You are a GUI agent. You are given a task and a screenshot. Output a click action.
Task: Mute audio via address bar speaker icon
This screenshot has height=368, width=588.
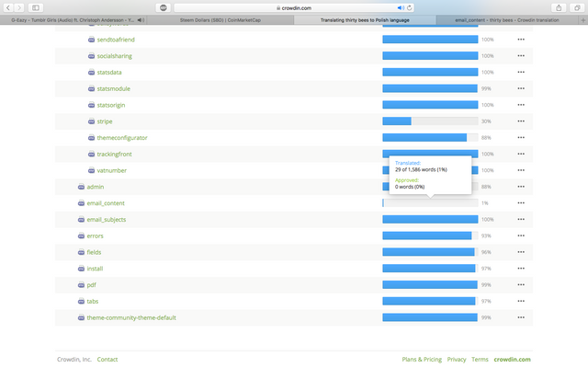click(x=401, y=7)
